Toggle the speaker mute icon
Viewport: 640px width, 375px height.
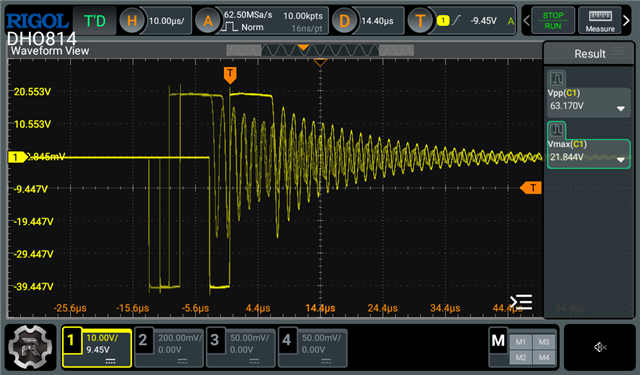(600, 347)
